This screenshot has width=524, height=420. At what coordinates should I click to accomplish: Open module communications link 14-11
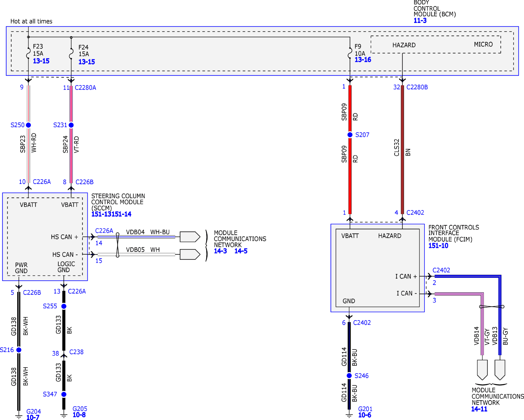pyautogui.click(x=479, y=409)
